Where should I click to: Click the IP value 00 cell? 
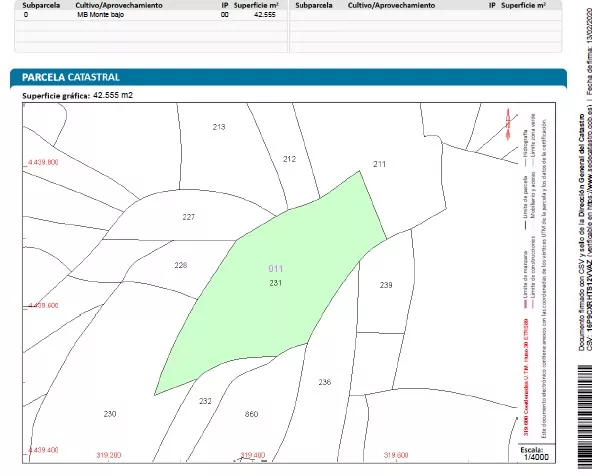point(225,15)
